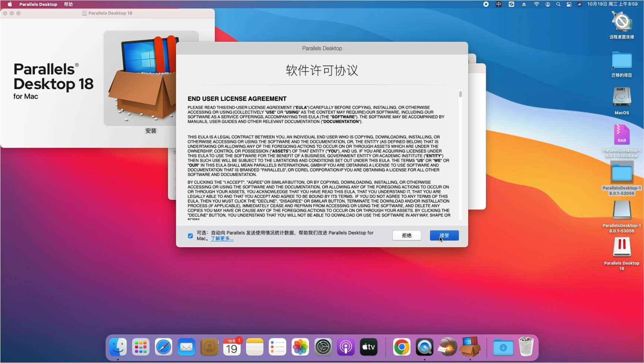
Task: Open Podcasts from the Dock
Action: (x=346, y=347)
